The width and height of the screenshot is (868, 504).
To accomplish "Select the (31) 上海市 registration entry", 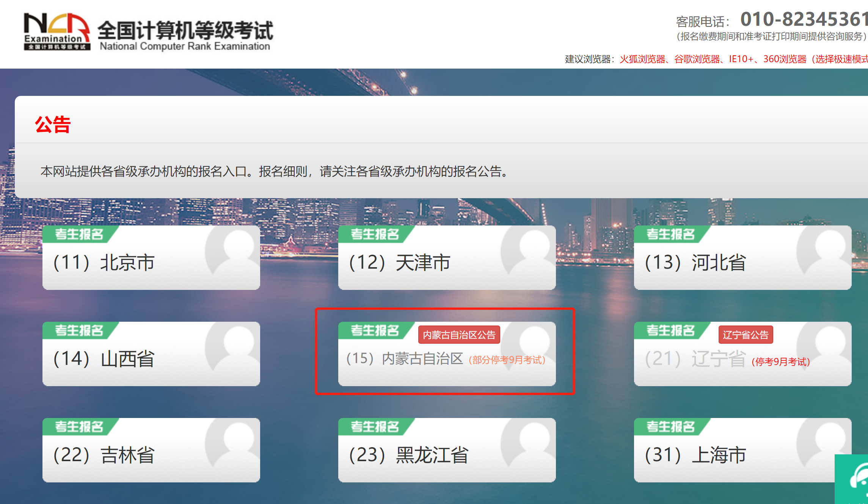I will click(x=695, y=455).
